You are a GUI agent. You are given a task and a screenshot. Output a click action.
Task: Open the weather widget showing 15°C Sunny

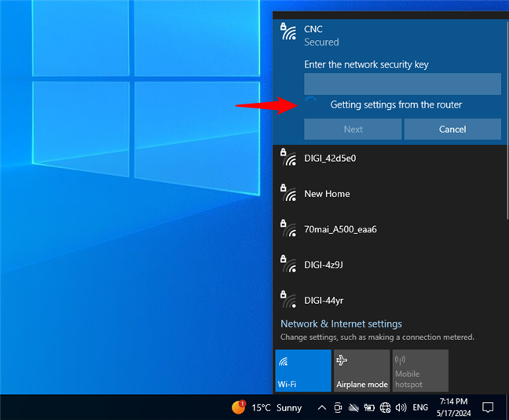point(266,407)
